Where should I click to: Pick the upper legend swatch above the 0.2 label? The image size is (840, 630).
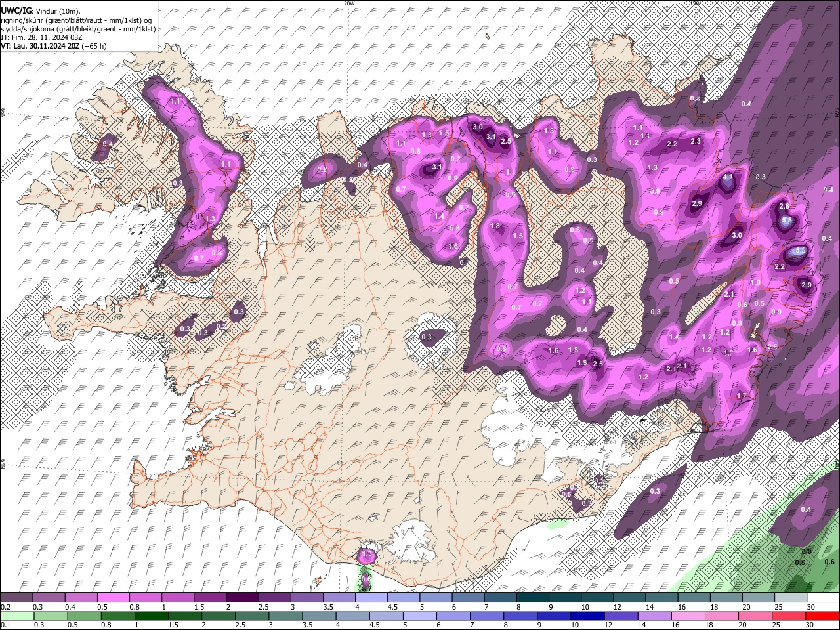point(16,598)
